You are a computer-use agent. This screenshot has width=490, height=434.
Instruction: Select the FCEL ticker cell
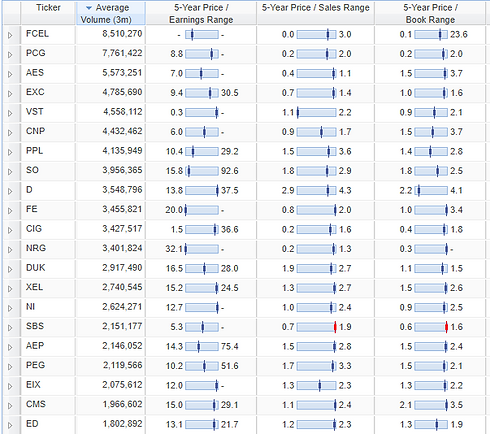[x=48, y=34]
